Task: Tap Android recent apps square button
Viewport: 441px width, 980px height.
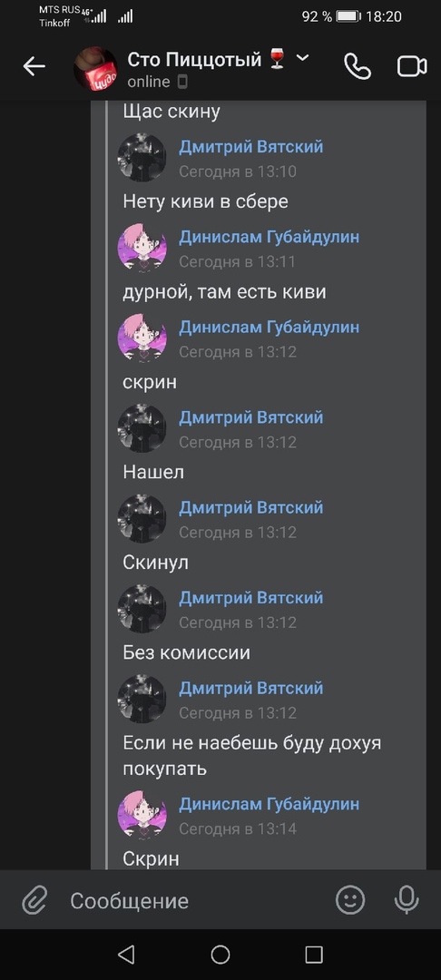Action: tap(314, 955)
